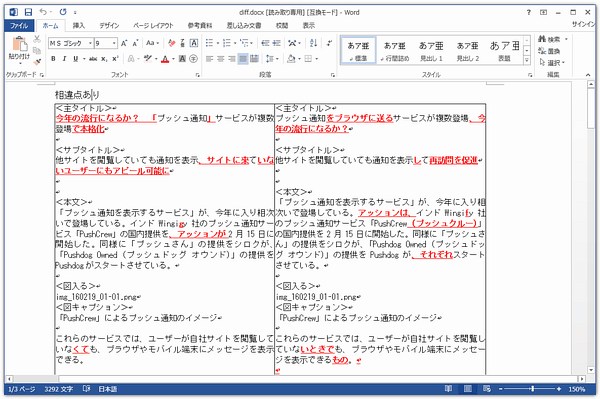The image size is (600, 399).
Task: Switch to the 挿入 (Insert) tab
Action: click(78, 26)
